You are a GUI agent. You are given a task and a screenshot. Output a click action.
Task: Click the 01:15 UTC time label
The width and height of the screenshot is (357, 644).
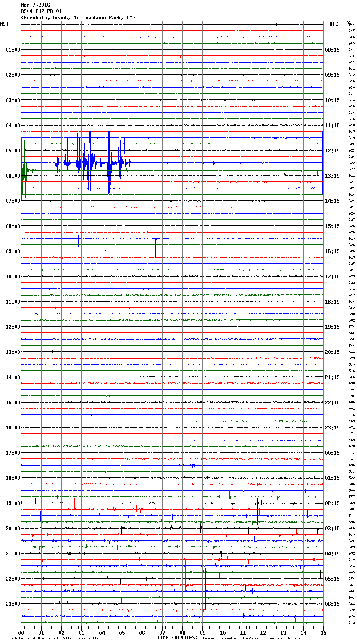332,478
